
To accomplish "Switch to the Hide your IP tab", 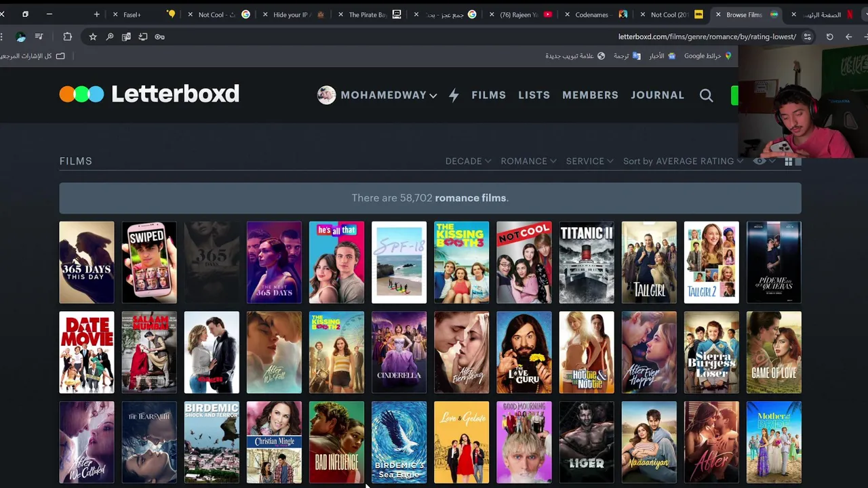I will pyautogui.click(x=295, y=14).
